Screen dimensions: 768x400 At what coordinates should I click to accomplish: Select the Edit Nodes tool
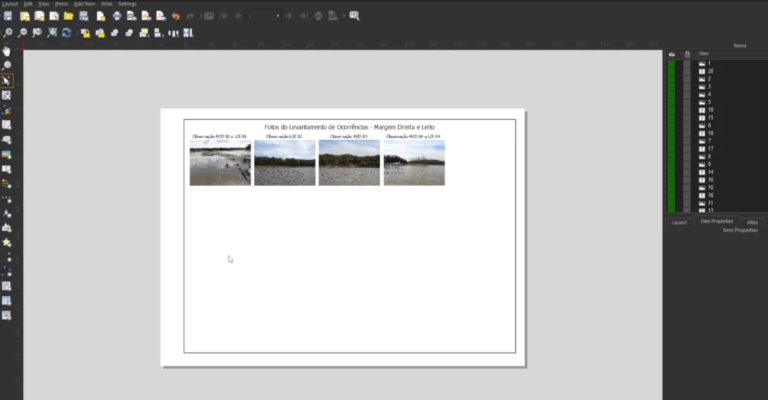pos(6,110)
